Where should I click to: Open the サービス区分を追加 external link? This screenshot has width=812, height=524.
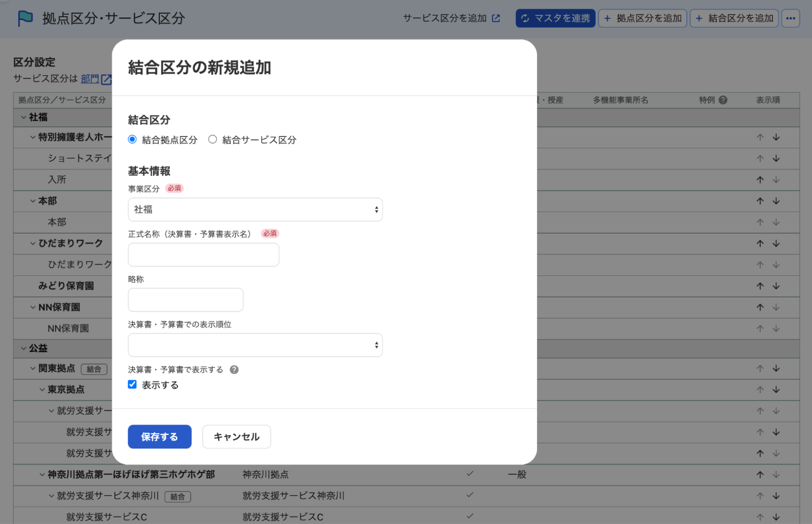[451, 19]
